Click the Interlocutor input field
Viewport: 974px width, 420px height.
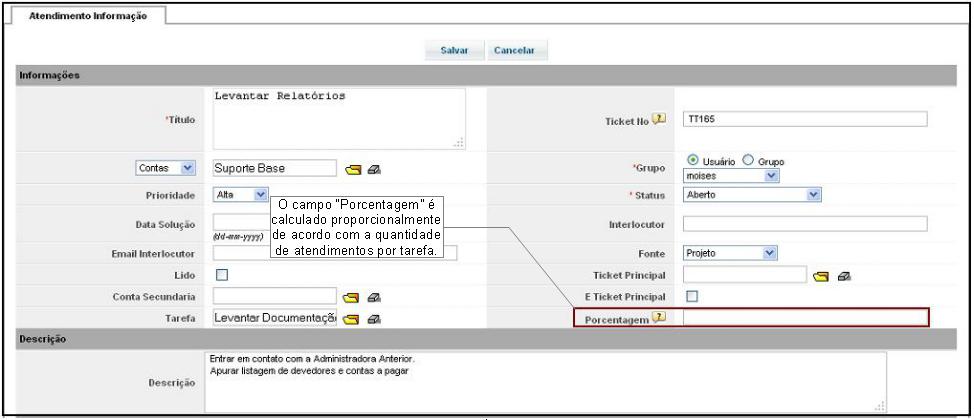pos(805,224)
